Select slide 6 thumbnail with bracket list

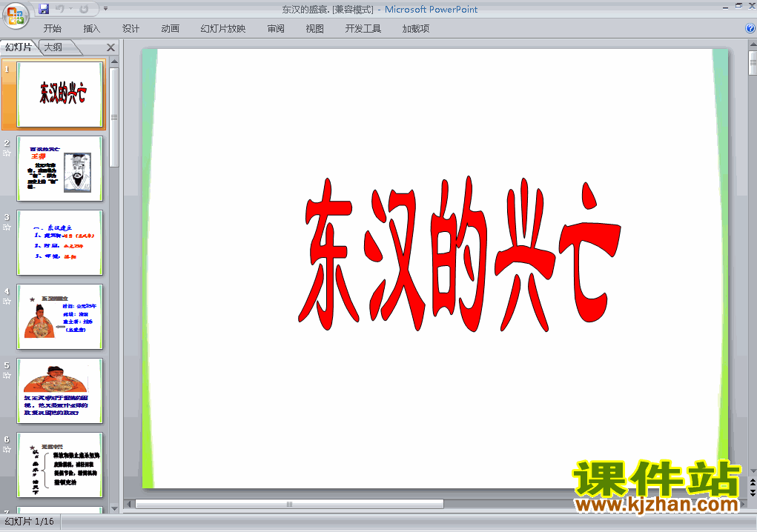tap(60, 465)
